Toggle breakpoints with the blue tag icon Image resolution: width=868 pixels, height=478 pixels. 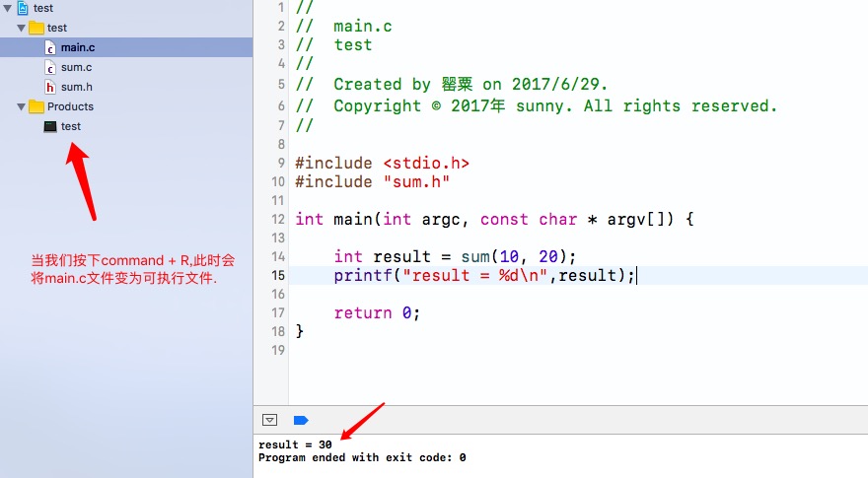tap(301, 421)
